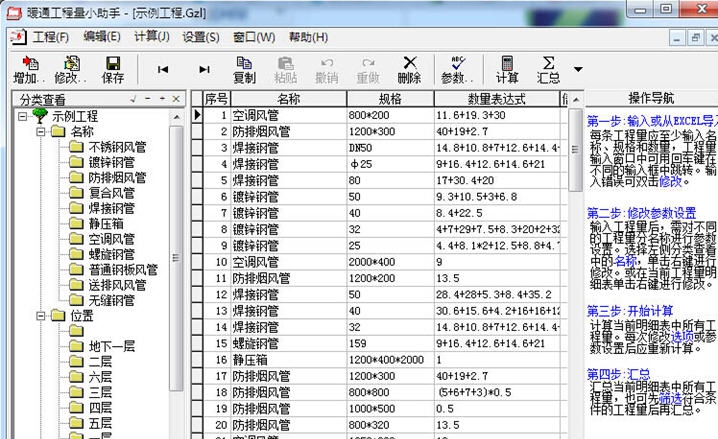Click the 撤销 (undo) toolbar icon
The image size is (718, 439).
pos(326,70)
